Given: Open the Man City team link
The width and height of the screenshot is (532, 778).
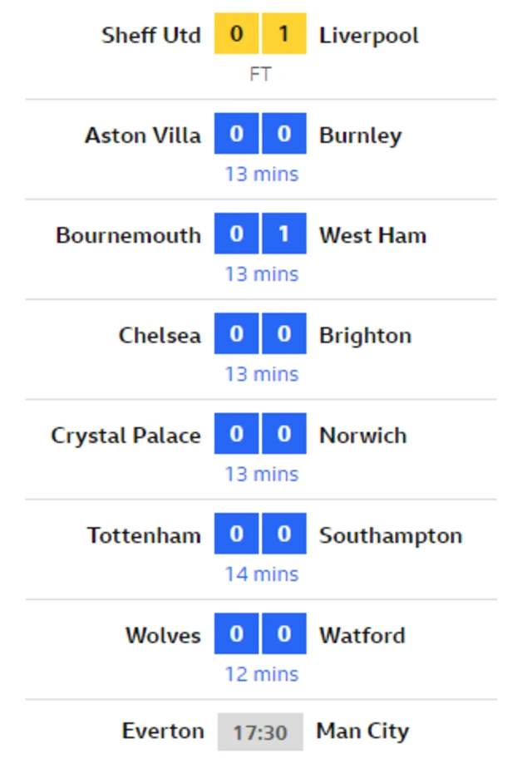Looking at the screenshot, I should pyautogui.click(x=362, y=731).
